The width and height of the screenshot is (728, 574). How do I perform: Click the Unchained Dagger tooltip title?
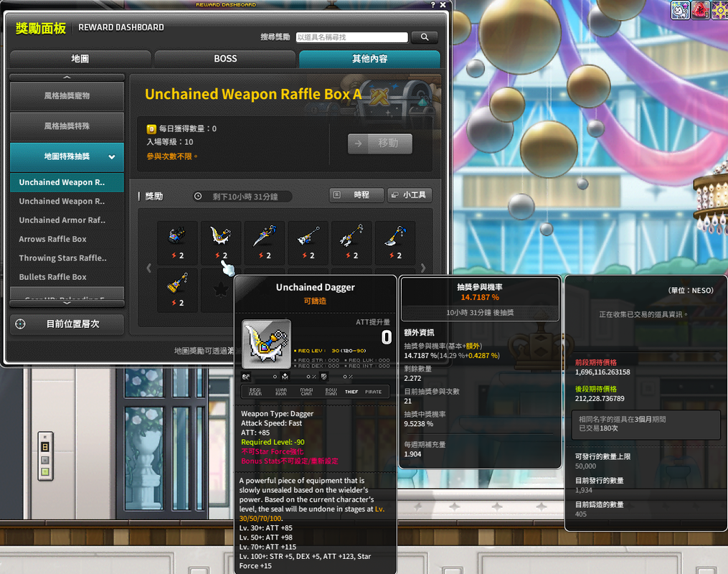316,288
